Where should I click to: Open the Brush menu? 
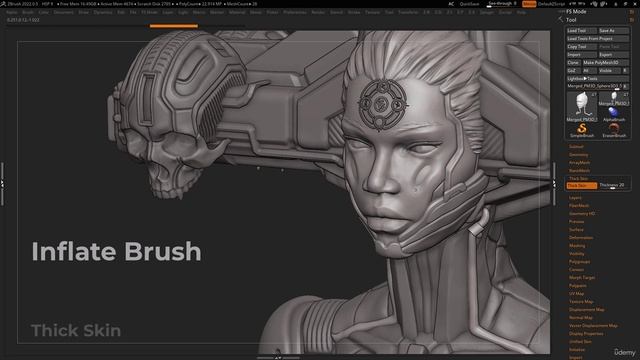click(x=28, y=12)
